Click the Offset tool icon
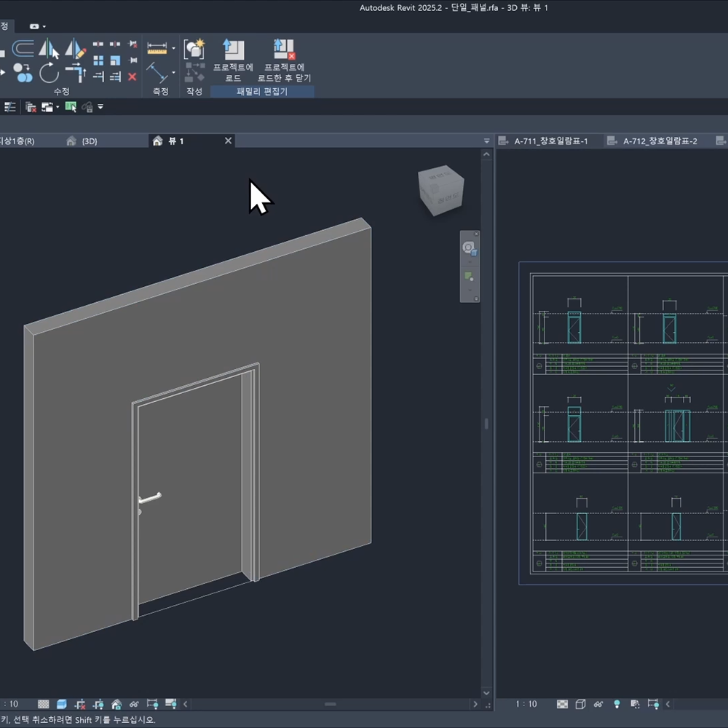 click(x=23, y=49)
